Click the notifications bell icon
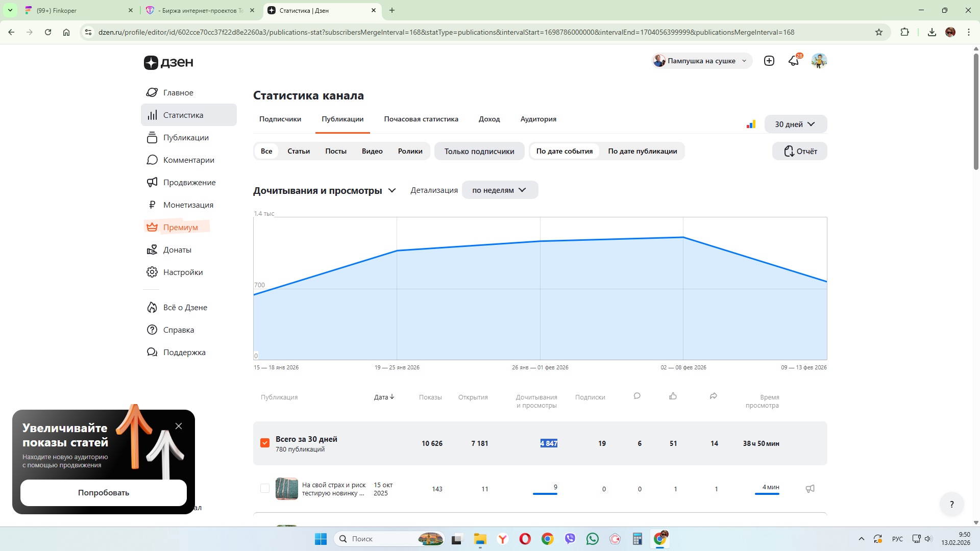This screenshot has height=551, width=980. tap(793, 61)
